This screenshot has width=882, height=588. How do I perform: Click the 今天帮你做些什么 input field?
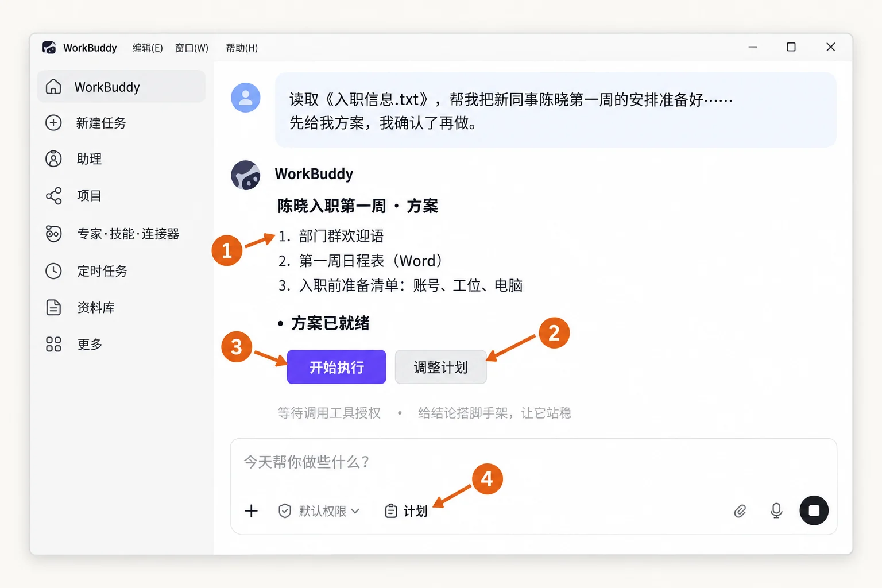pyautogui.click(x=533, y=462)
